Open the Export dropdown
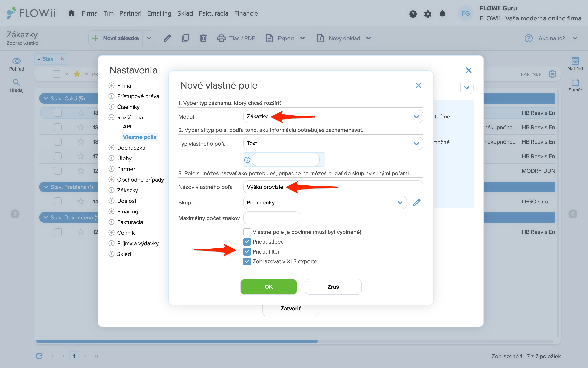Viewport: 588px width, 368px height. coord(285,38)
